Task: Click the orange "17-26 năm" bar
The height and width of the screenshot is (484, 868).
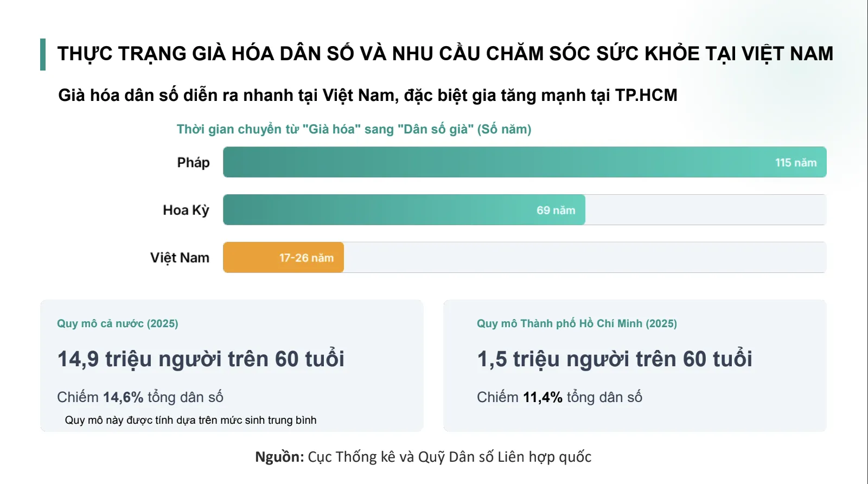Action: click(284, 258)
